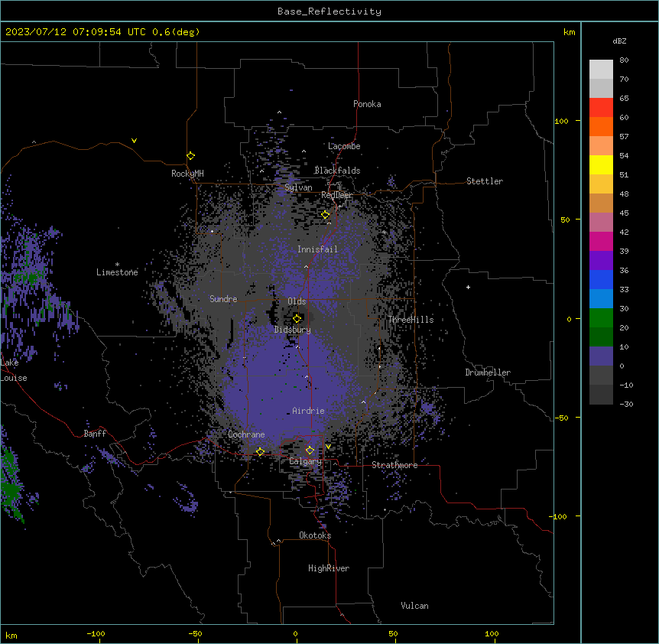
Task: Click the Stettler town label
Action: (485, 181)
